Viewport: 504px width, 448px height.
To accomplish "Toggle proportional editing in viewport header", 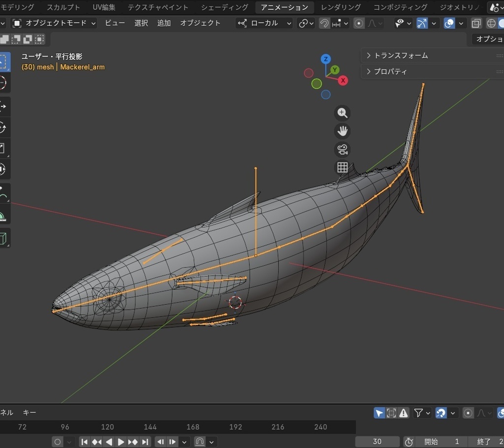I will (x=359, y=23).
